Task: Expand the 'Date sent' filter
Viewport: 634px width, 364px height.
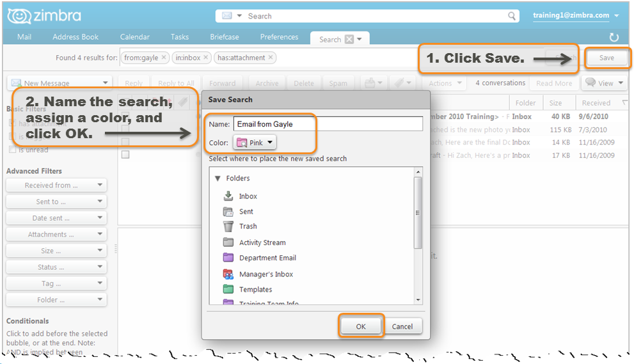Action: tap(56, 218)
